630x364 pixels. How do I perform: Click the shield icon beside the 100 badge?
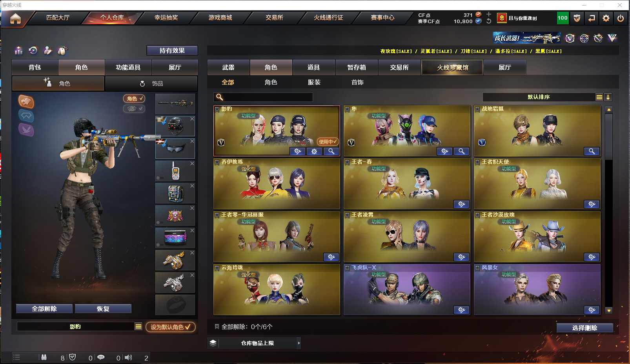[577, 18]
